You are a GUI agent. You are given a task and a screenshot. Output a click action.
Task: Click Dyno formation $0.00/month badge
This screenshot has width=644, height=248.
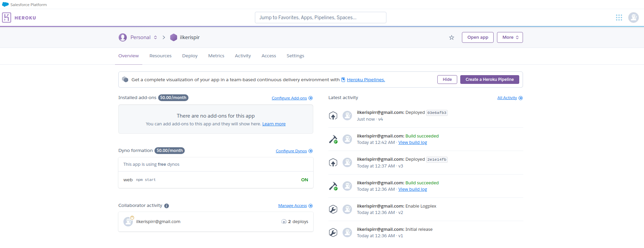(170, 151)
